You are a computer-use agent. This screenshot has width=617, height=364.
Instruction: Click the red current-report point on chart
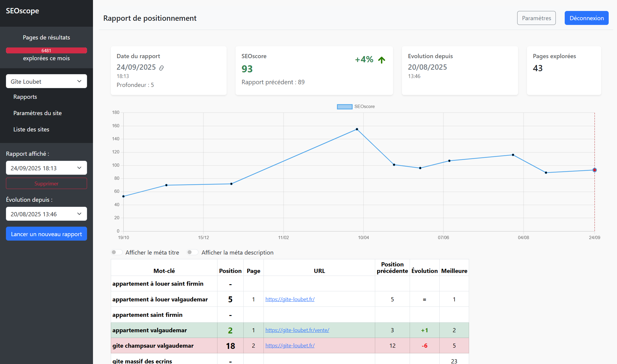pos(594,170)
